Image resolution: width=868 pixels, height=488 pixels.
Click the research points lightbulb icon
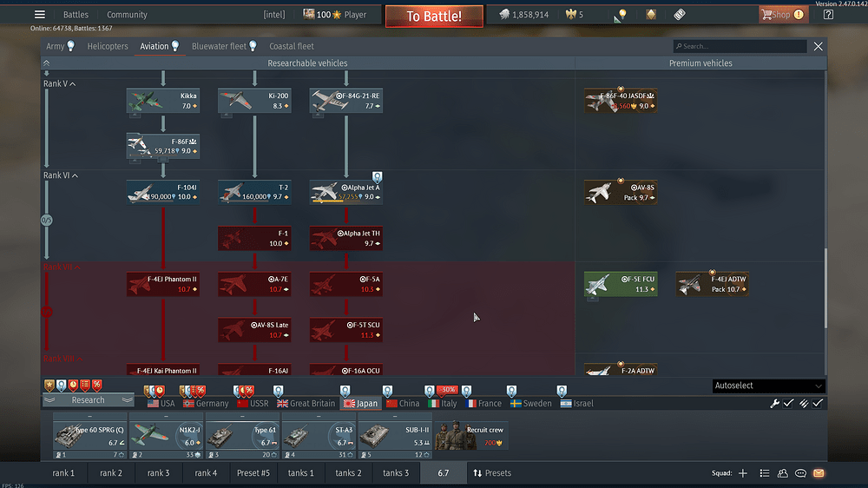click(x=621, y=15)
